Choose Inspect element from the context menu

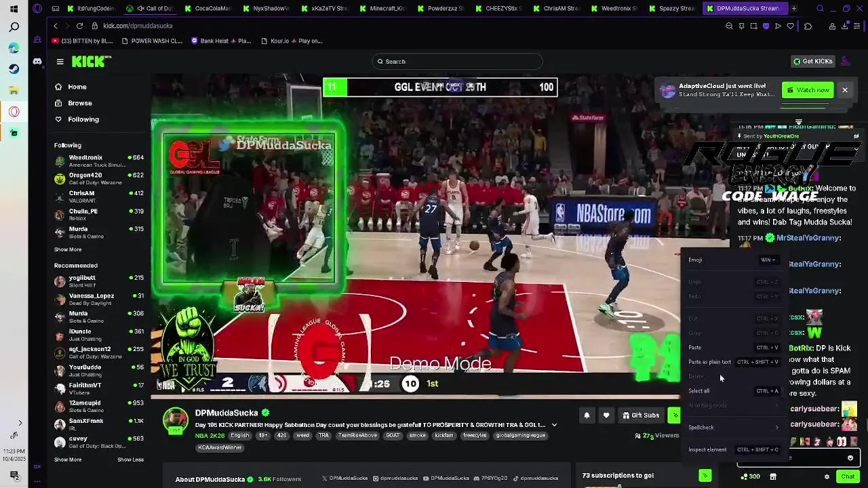tap(733, 449)
